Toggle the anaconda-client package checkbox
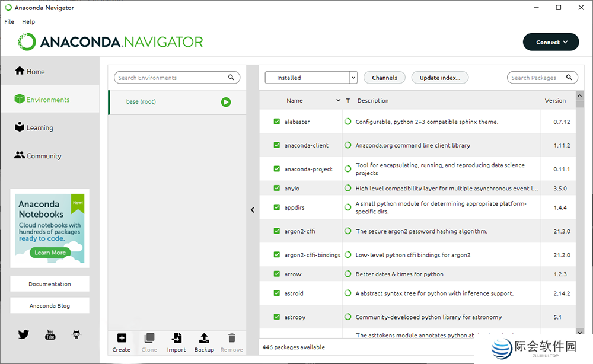 pos(277,145)
